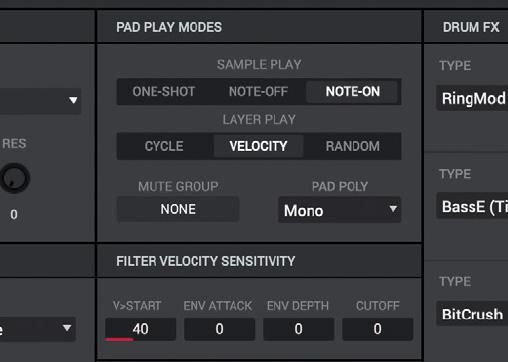Set layer play to CYCLE

click(164, 146)
